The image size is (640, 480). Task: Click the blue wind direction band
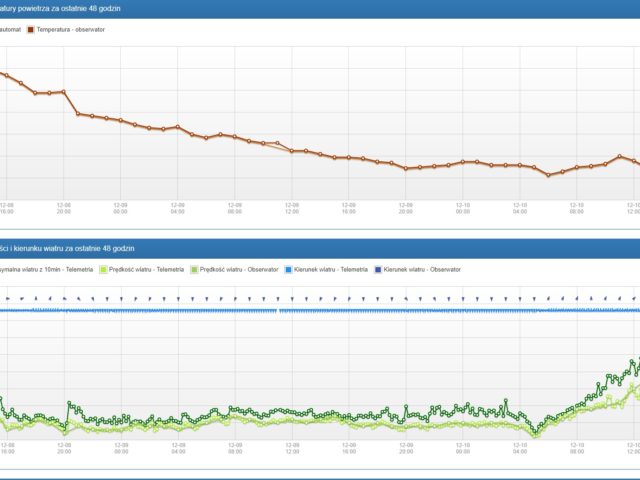[320, 311]
